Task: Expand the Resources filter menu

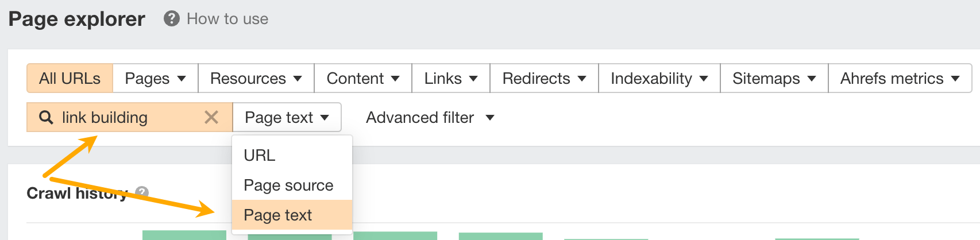Action: (x=256, y=79)
